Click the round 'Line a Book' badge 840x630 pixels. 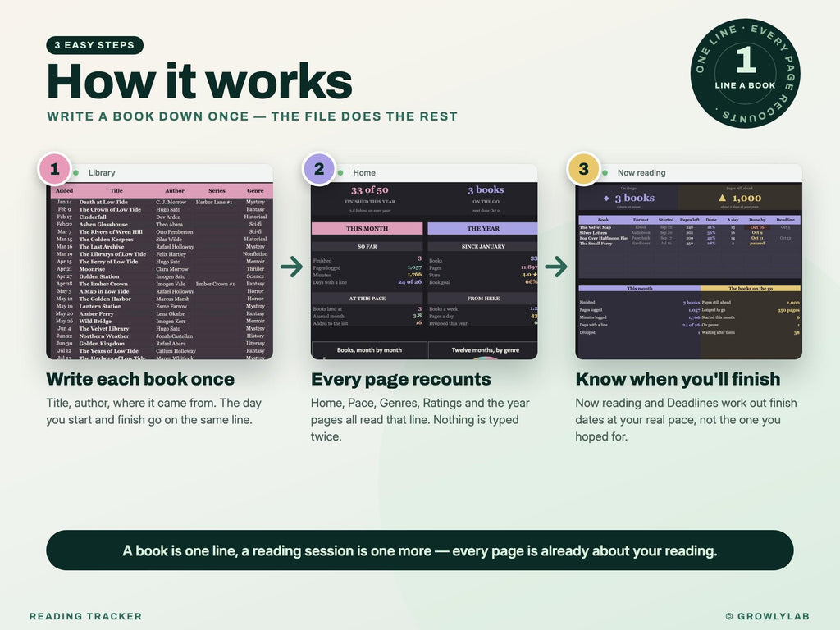tap(745, 73)
